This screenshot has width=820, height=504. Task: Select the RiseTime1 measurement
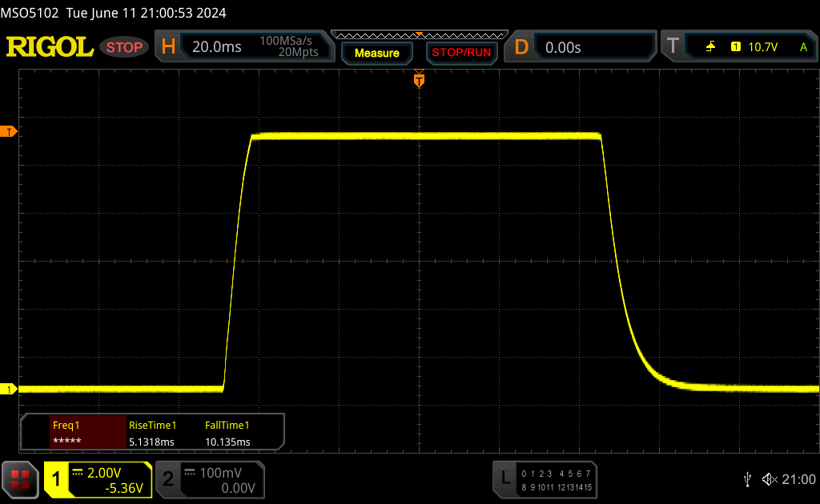152,425
